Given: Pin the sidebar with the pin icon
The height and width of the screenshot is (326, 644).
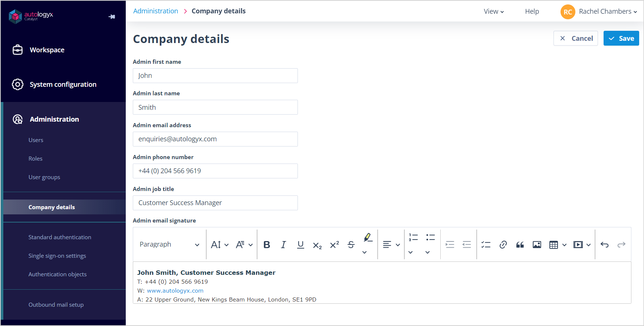Looking at the screenshot, I should click(112, 17).
